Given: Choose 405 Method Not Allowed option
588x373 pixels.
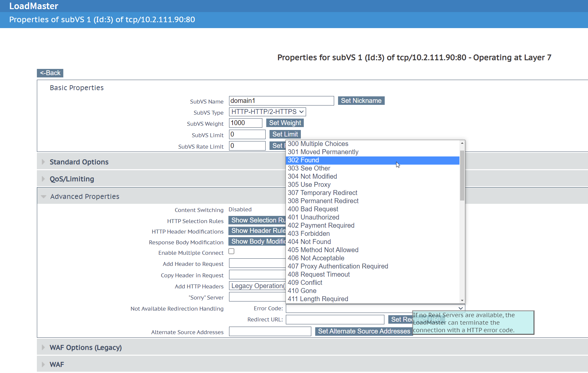Looking at the screenshot, I should (x=373, y=250).
